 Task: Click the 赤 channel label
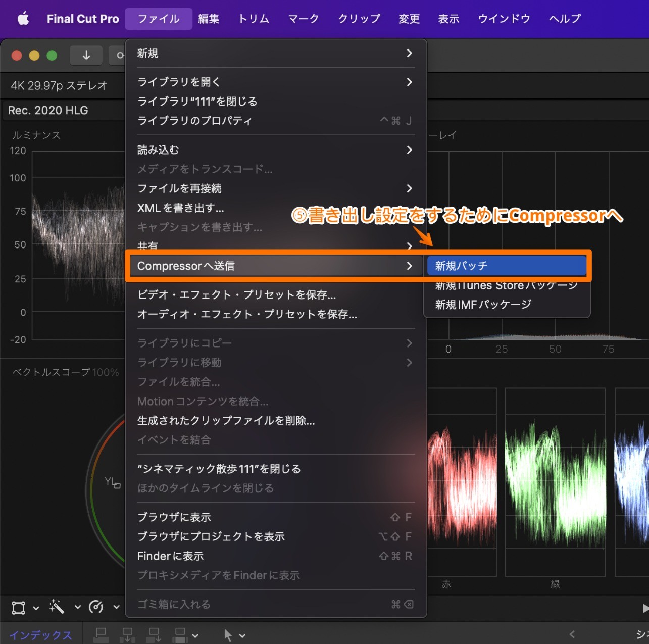click(x=446, y=584)
